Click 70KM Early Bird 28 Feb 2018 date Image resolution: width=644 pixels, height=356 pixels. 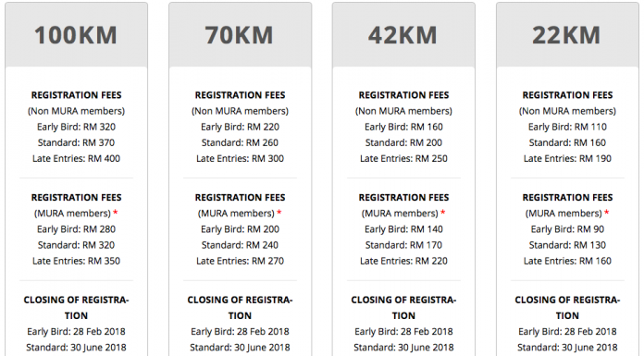coord(240,331)
